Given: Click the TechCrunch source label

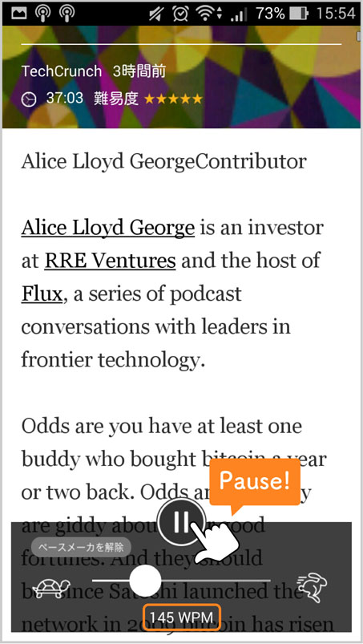Looking at the screenshot, I should tap(62, 71).
